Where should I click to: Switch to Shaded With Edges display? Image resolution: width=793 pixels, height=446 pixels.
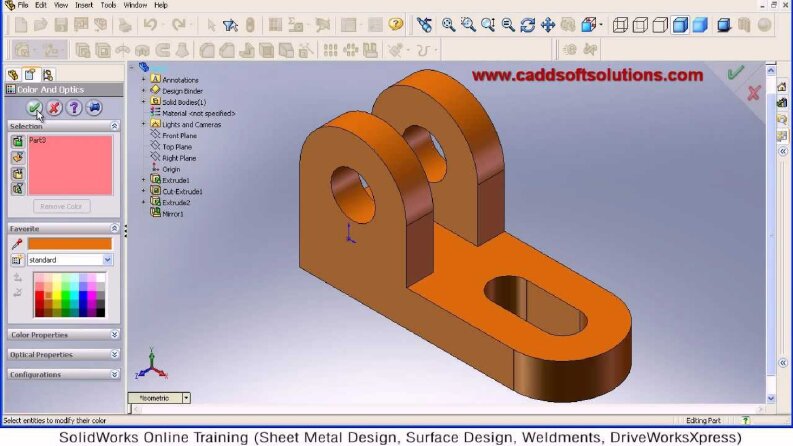coord(680,24)
